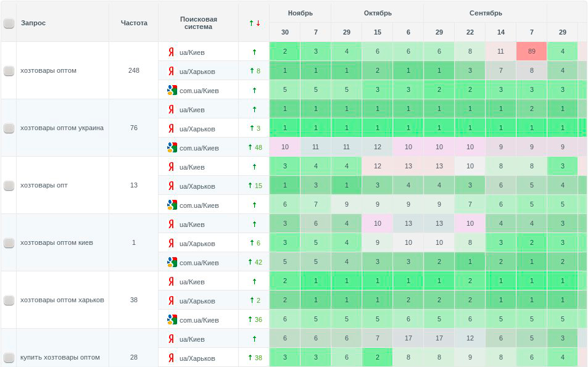Image resolution: width=588 pixels, height=367 pixels.
Task: Click Google icon for хозтовары оптом com.ua/Киев
Action: click(172, 90)
